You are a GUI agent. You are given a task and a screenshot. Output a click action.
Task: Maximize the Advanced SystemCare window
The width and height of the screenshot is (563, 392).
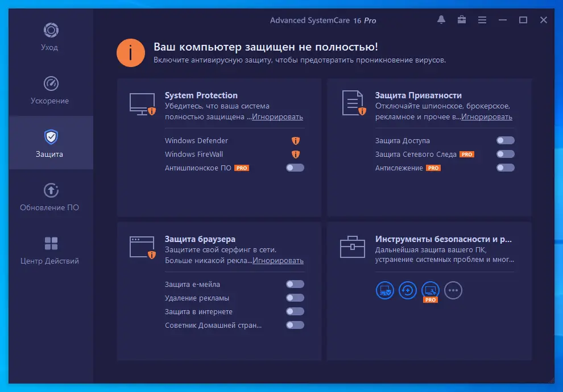click(523, 20)
